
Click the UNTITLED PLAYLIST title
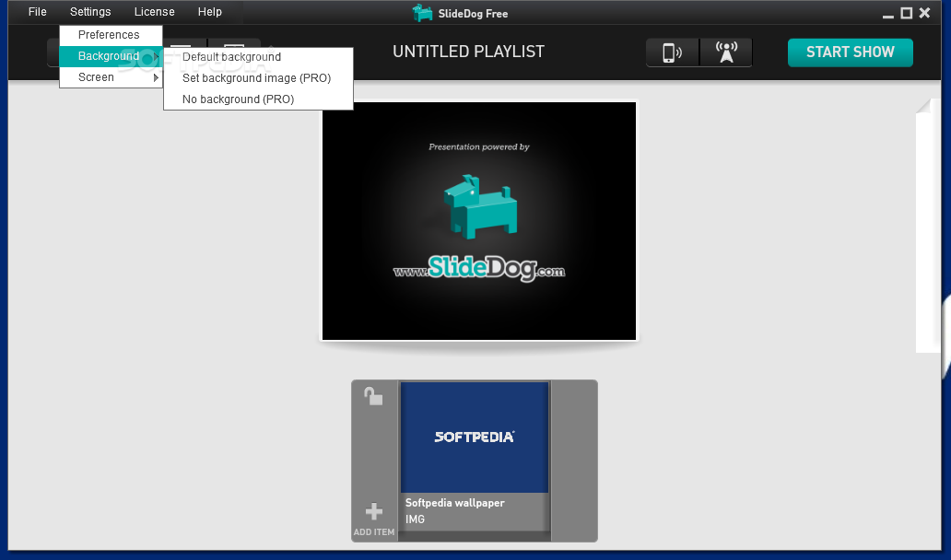click(x=468, y=52)
